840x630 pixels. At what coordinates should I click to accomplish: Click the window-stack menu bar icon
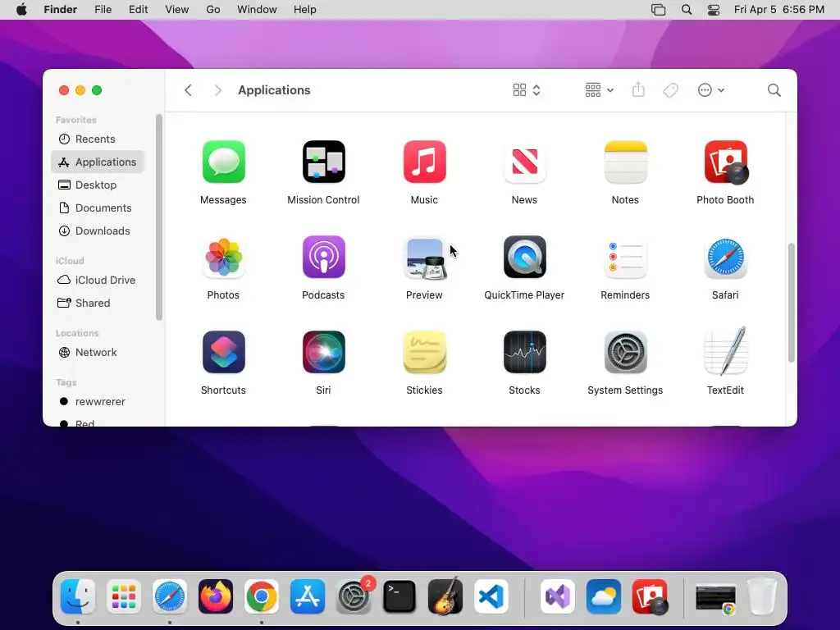659,10
